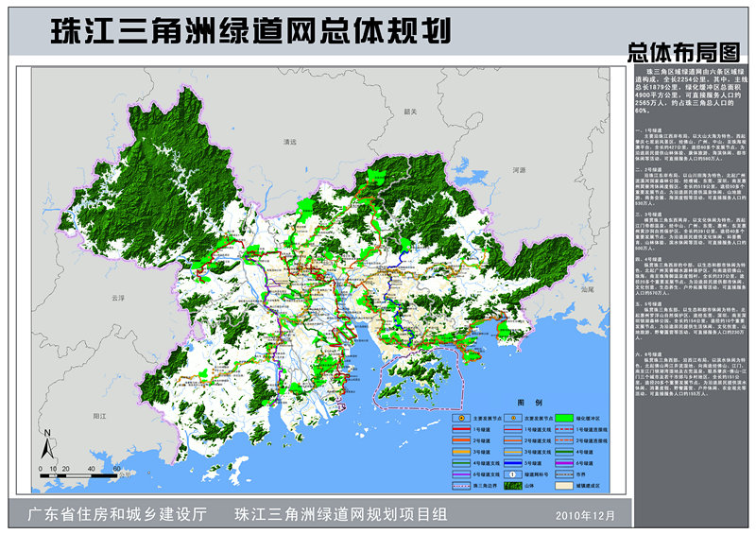Pick the beige 城镇建成区 swatch
This screenshot has width=756, height=534.
point(564,486)
